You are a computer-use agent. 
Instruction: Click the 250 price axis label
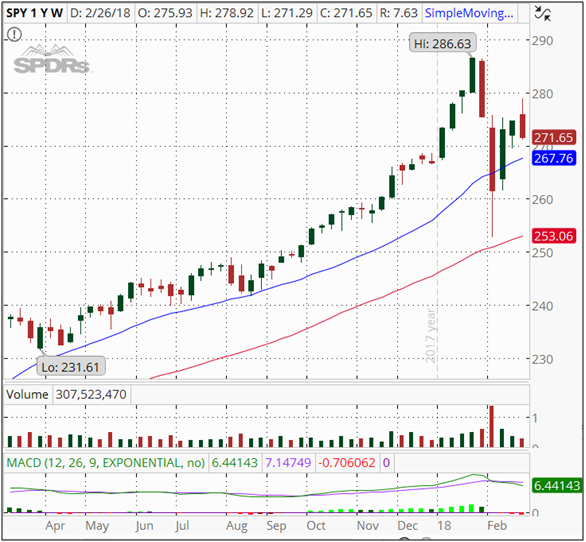point(543,253)
